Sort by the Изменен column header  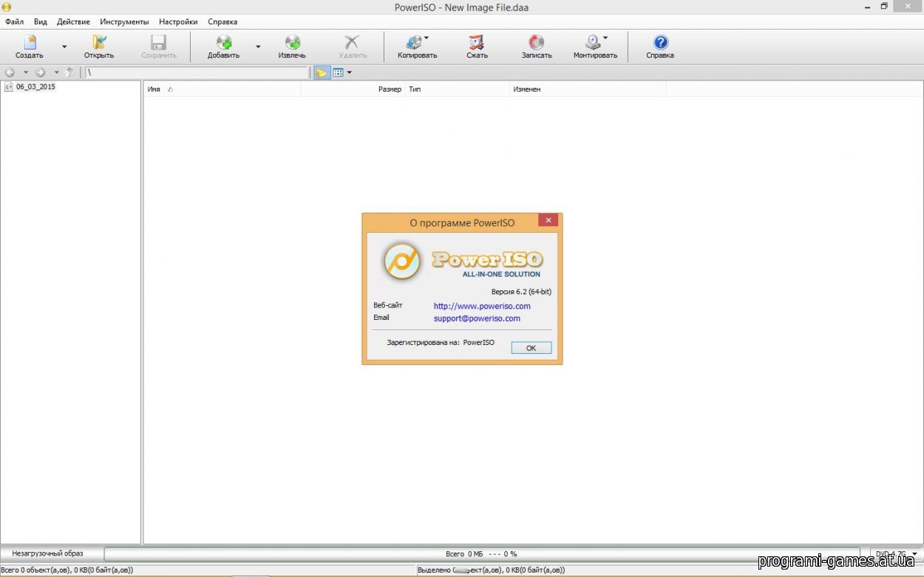pyautogui.click(x=588, y=89)
